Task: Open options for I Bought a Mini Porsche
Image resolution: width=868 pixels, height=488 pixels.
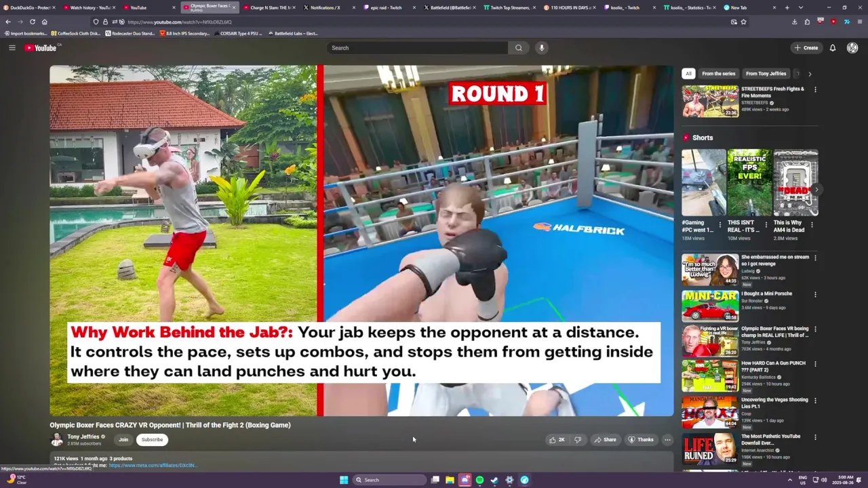Action: (815, 294)
